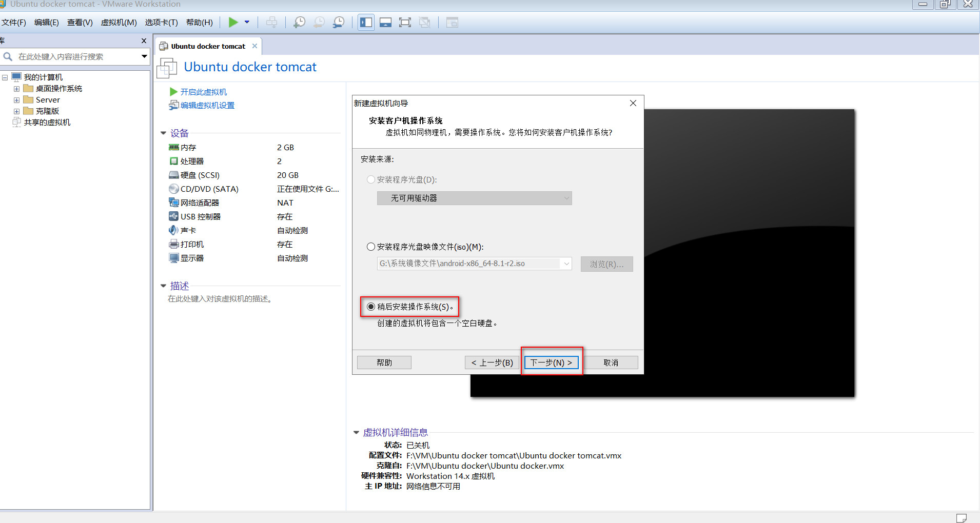Click the 下一步(N) > button

pyautogui.click(x=552, y=363)
